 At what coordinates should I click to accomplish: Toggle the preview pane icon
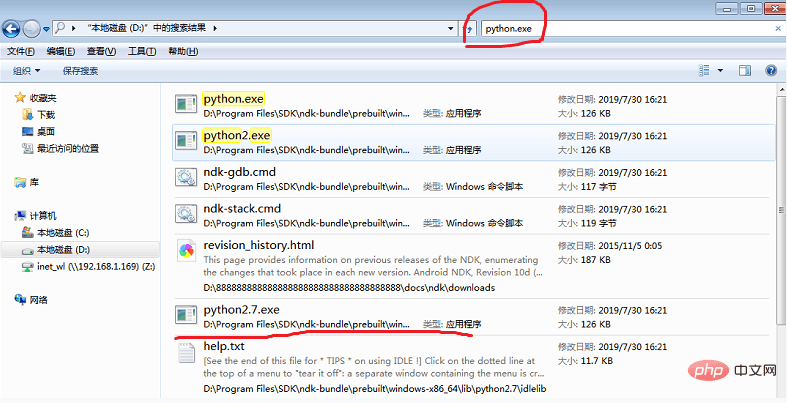click(745, 71)
